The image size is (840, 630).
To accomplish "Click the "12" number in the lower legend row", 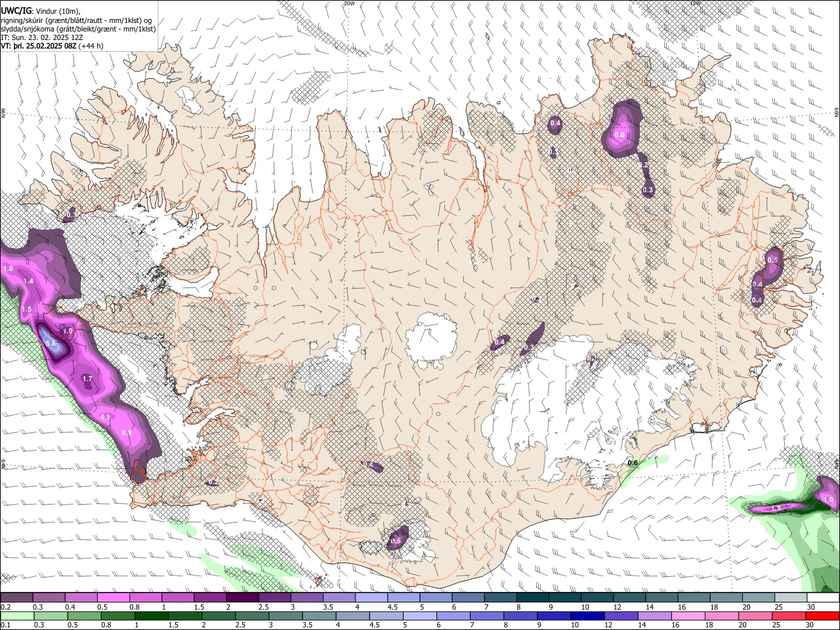I will (x=608, y=625).
